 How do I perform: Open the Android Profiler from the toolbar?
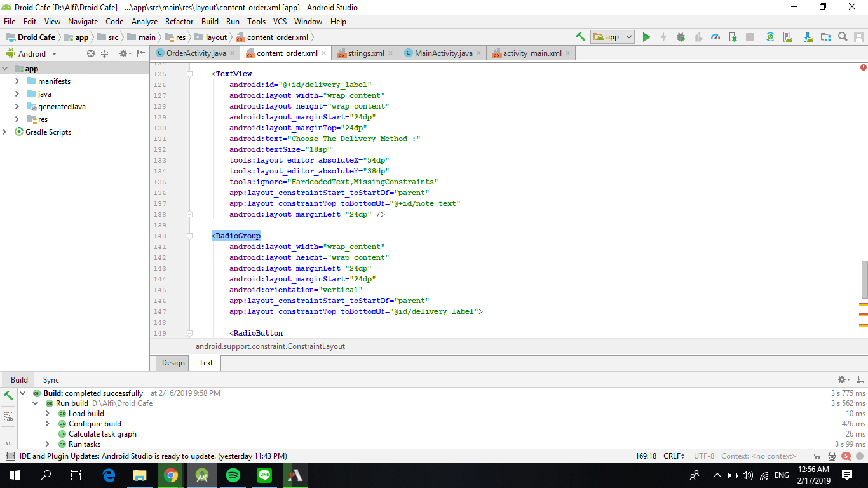click(716, 37)
